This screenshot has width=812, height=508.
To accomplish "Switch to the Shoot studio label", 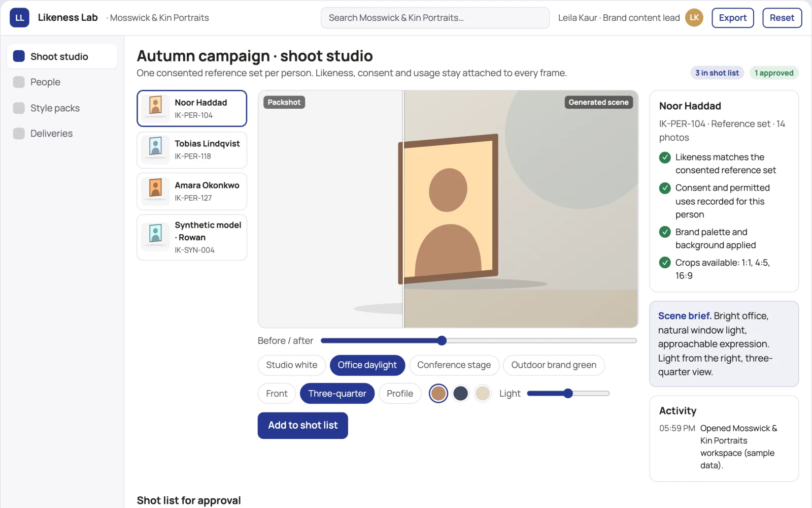I will click(x=59, y=56).
